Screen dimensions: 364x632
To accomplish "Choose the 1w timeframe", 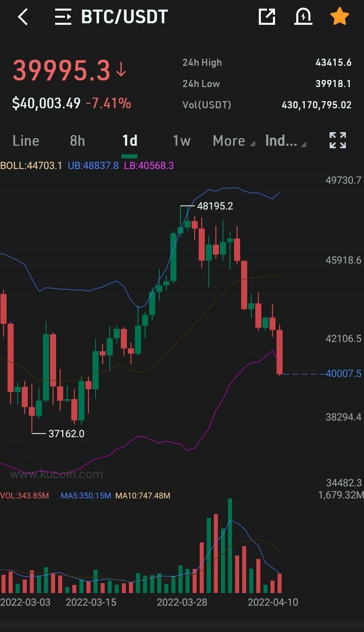I will click(181, 141).
